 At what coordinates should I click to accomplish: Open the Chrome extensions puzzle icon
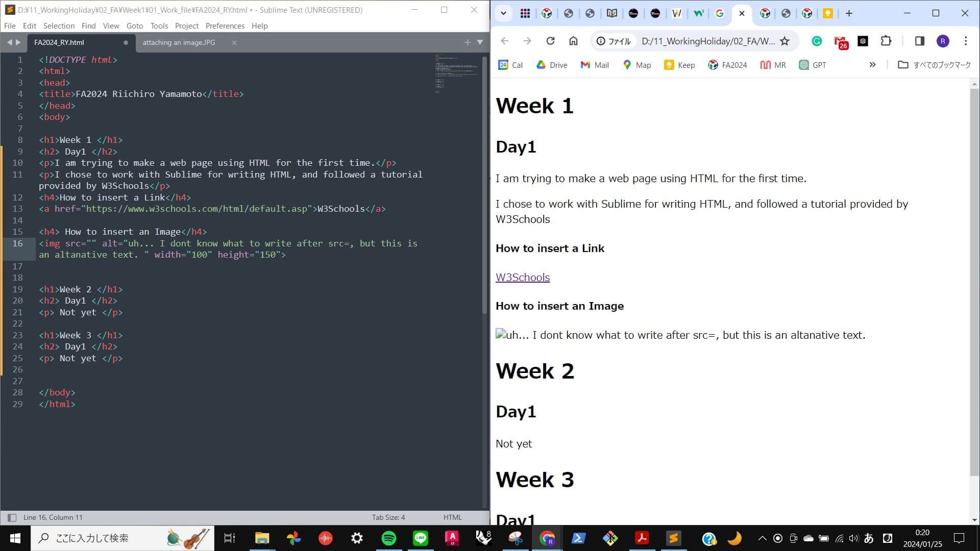[x=886, y=41]
